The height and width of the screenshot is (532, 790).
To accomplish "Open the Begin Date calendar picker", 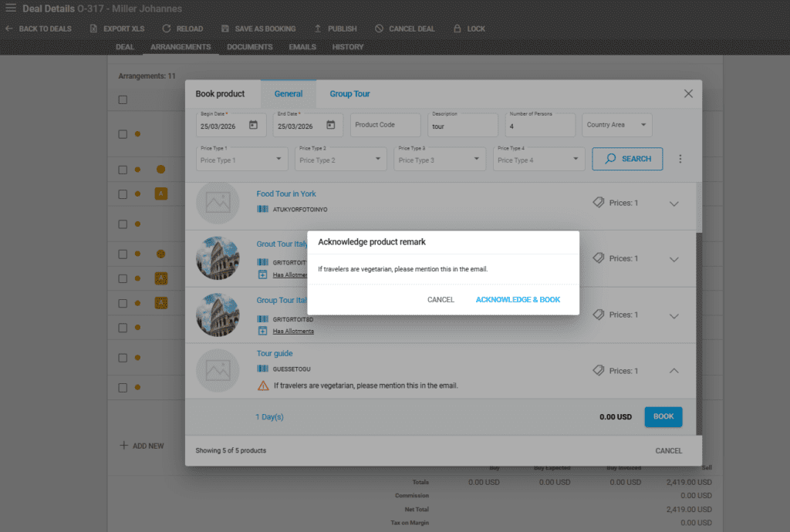I will [x=253, y=126].
